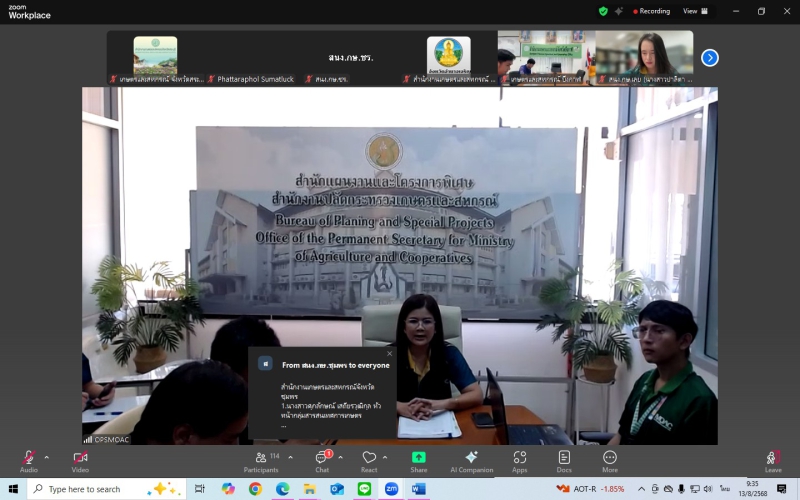Screen dimensions: 800x500
Task: Click the green Share screen button
Action: pyautogui.click(x=418, y=461)
